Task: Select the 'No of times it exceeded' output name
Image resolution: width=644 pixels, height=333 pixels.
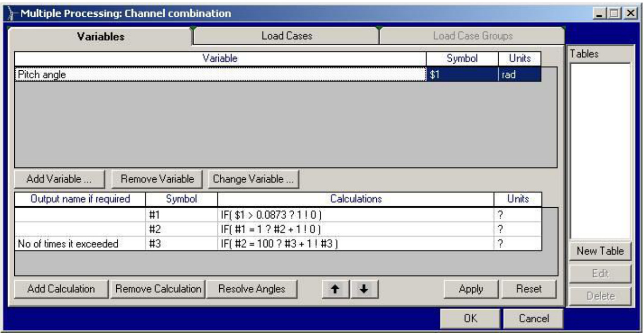Action: (x=80, y=243)
